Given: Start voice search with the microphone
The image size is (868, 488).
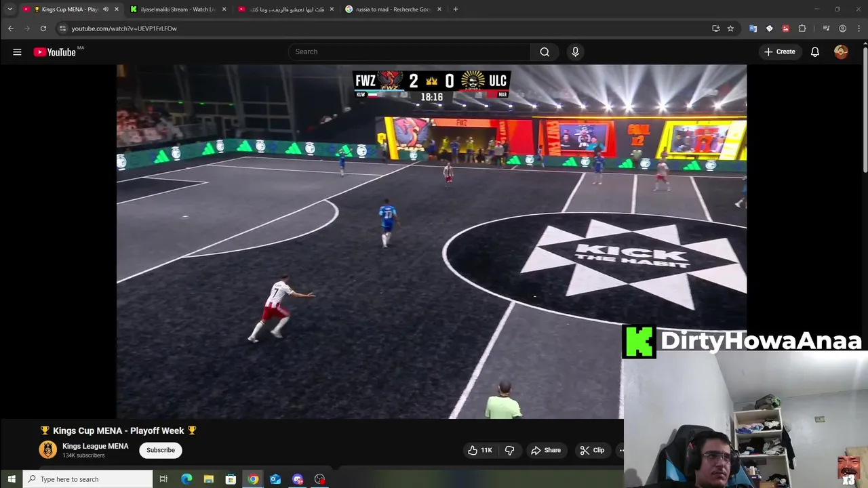Looking at the screenshot, I should pyautogui.click(x=575, y=52).
